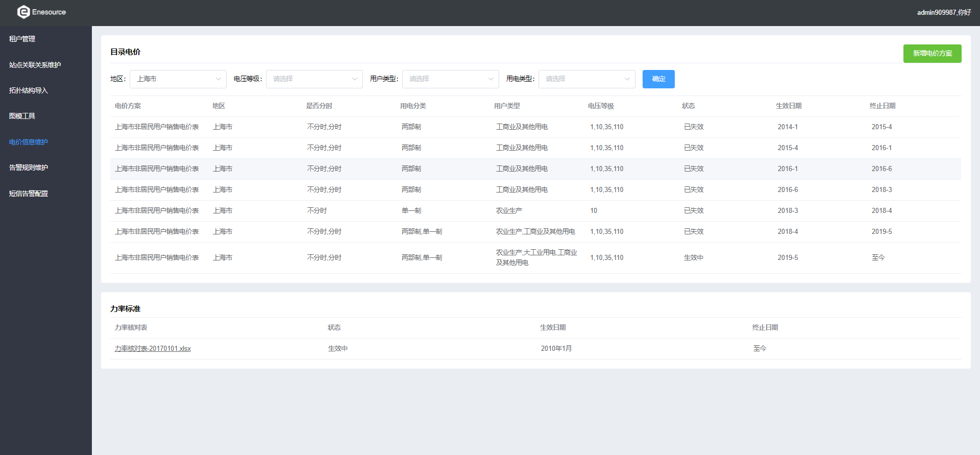Click 单一制 cell in 2018-3 row
980x455 pixels.
click(x=411, y=210)
